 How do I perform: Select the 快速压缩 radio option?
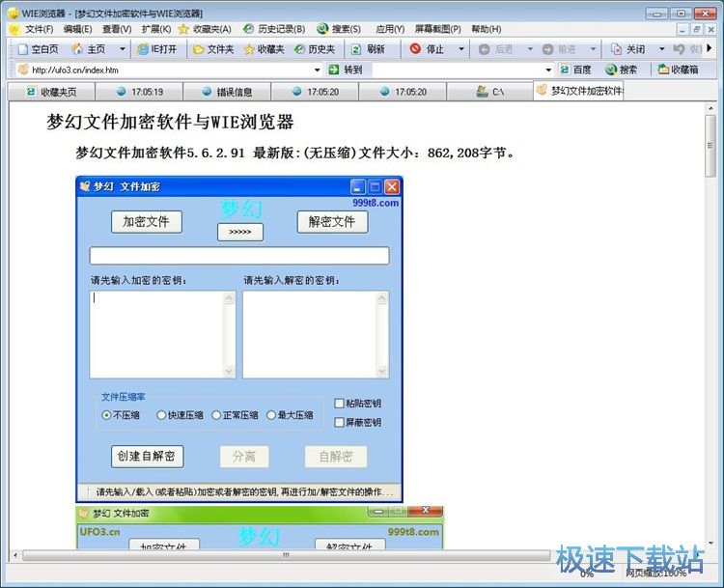tap(161, 415)
